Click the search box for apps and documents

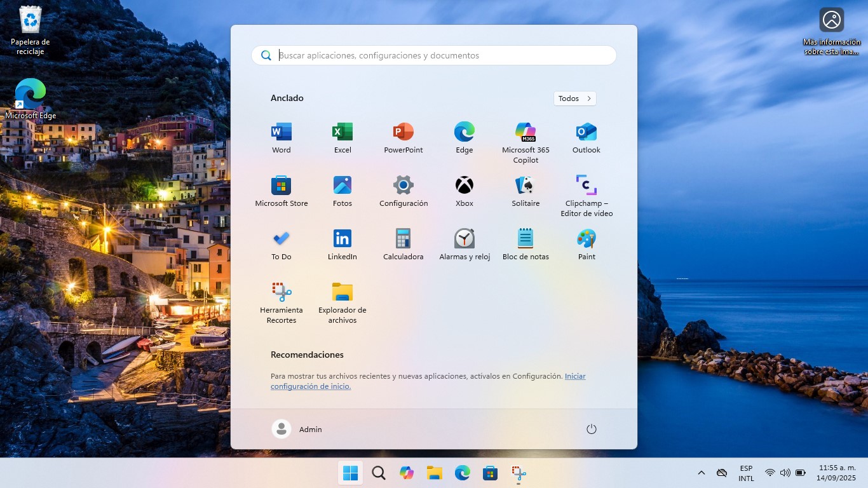pos(433,55)
